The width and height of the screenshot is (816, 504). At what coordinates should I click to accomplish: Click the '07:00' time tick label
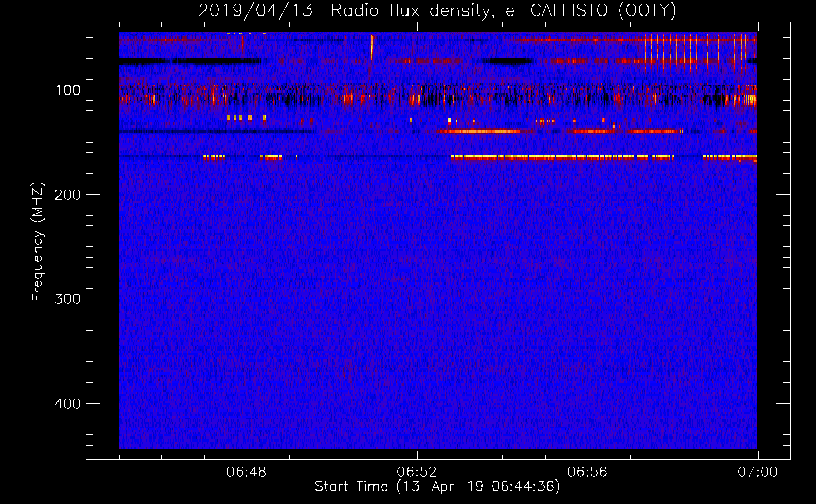click(x=757, y=472)
